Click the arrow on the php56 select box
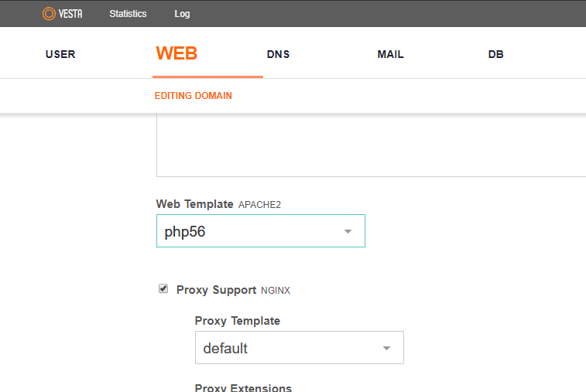Image resolution: width=586 pixels, height=392 pixels. point(348,231)
